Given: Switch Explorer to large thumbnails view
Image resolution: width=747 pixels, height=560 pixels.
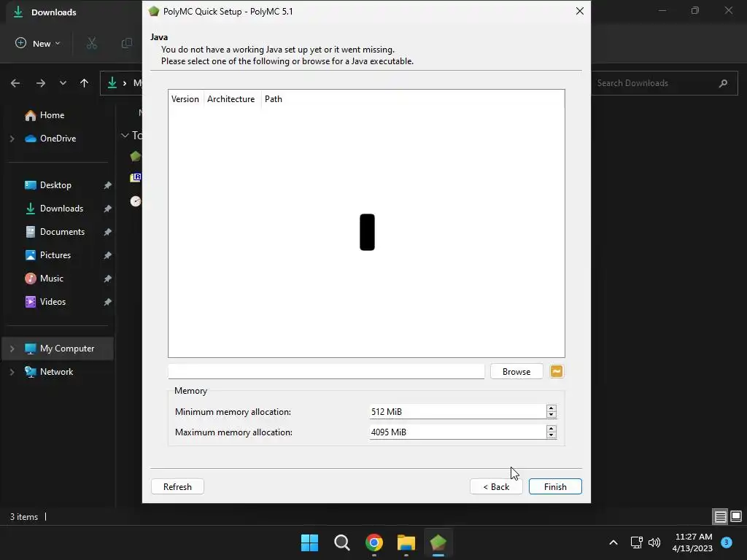Looking at the screenshot, I should (x=736, y=516).
